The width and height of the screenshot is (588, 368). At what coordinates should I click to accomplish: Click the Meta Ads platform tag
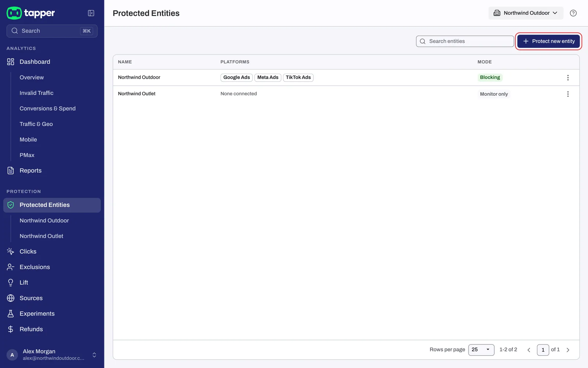point(268,77)
